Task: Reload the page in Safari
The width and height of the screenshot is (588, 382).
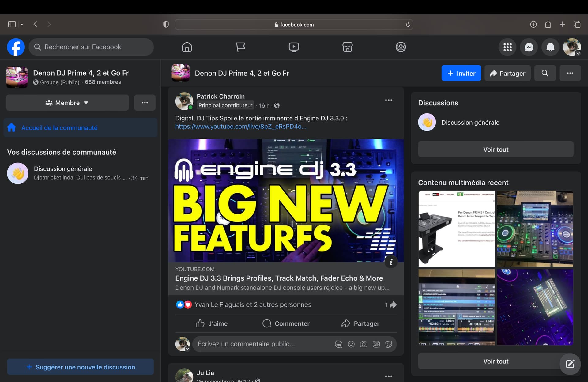Action: coord(408,24)
